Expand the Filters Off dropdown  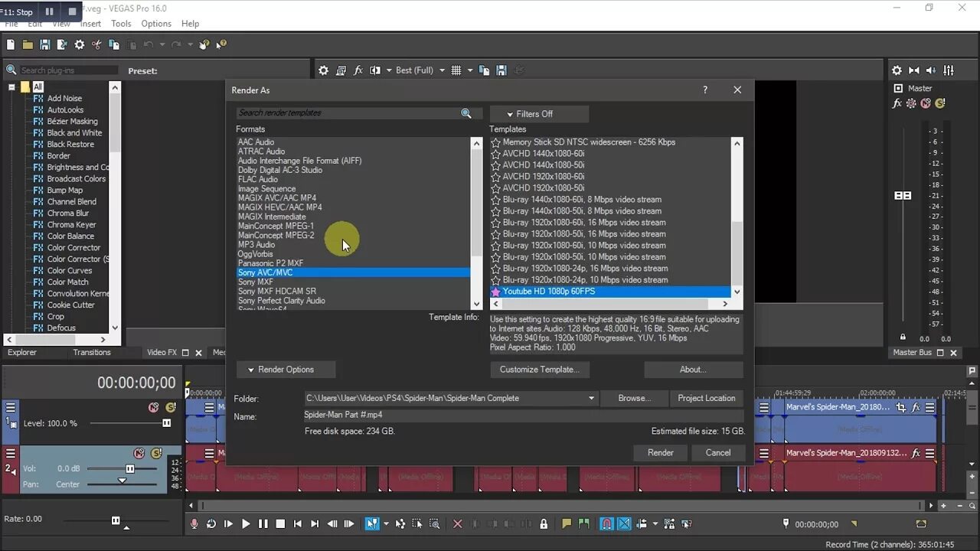539,114
